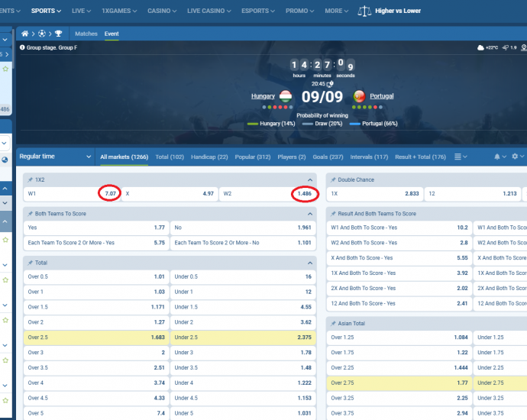The image size is (527, 420).
Task: Click the calendar icon next to 20:45
Action: coord(330,84)
